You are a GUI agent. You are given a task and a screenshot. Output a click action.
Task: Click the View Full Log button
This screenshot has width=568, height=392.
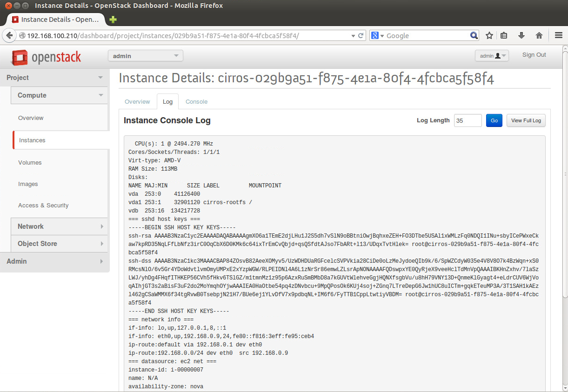point(526,120)
